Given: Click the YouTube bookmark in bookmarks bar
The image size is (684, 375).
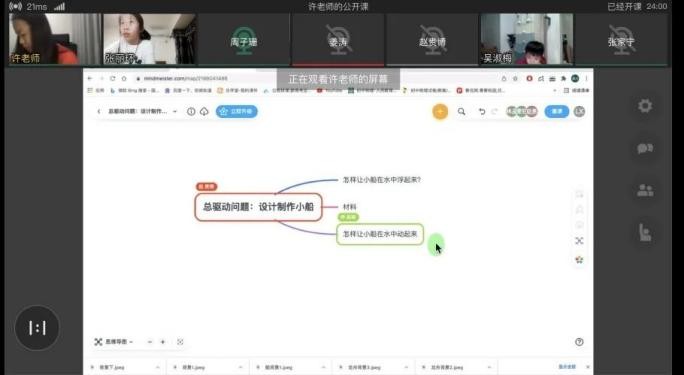Looking at the screenshot, I should 329,90.
